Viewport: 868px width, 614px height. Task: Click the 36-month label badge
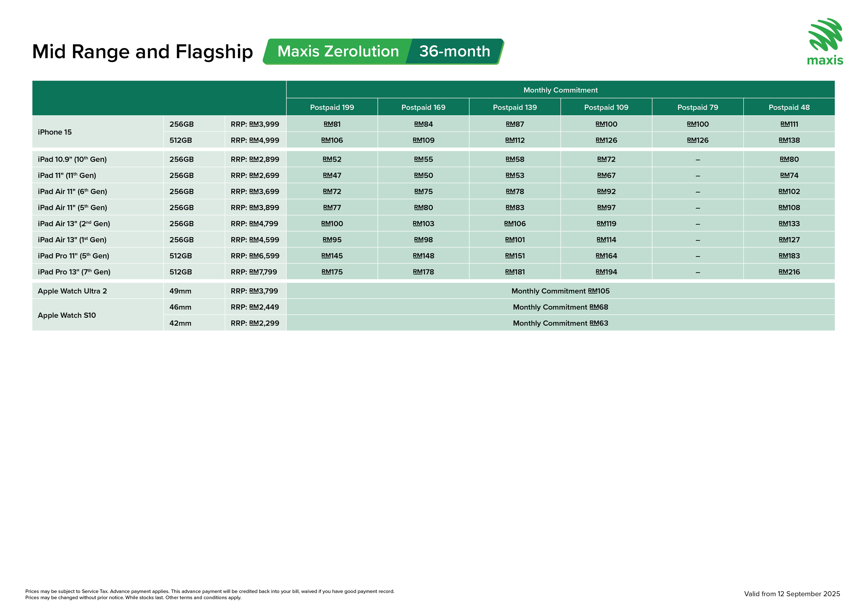click(454, 52)
